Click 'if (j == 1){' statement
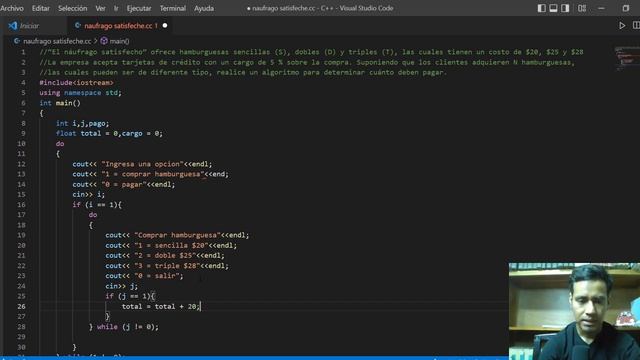The image size is (640, 360). tap(130, 296)
